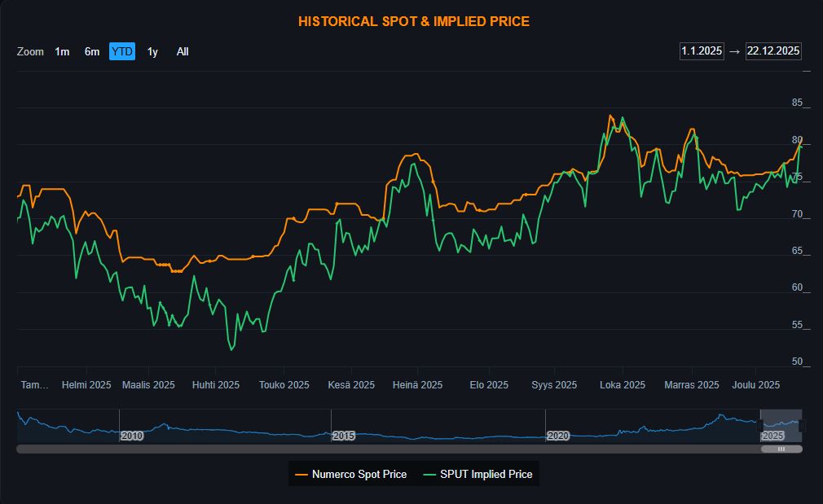Click the Heinä 2025 x-axis label
The height and width of the screenshot is (504, 823).
(417, 385)
